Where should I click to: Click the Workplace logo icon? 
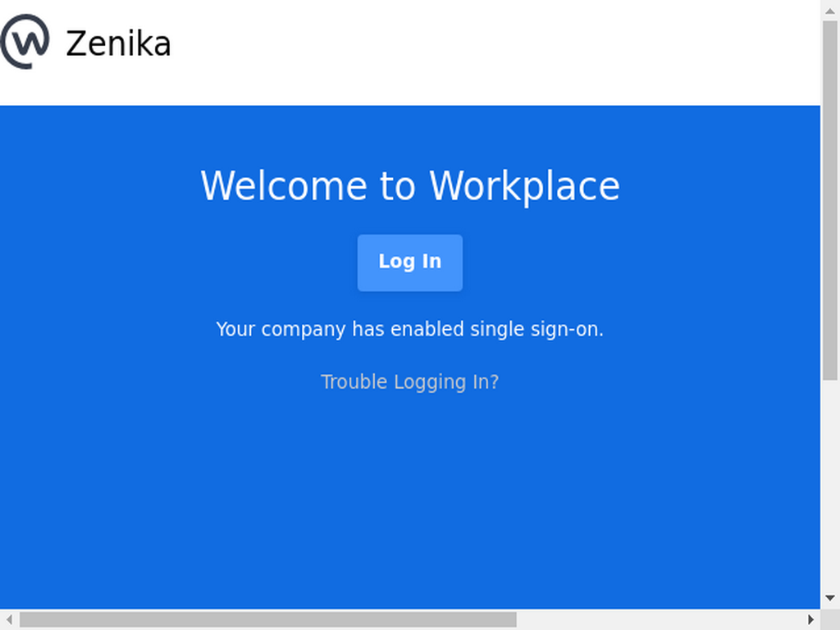[x=25, y=42]
